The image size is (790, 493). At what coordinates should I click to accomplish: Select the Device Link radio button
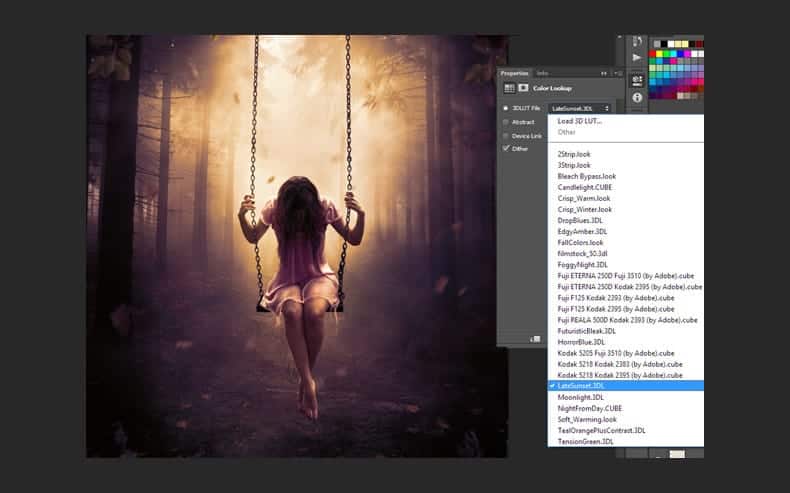click(x=506, y=136)
